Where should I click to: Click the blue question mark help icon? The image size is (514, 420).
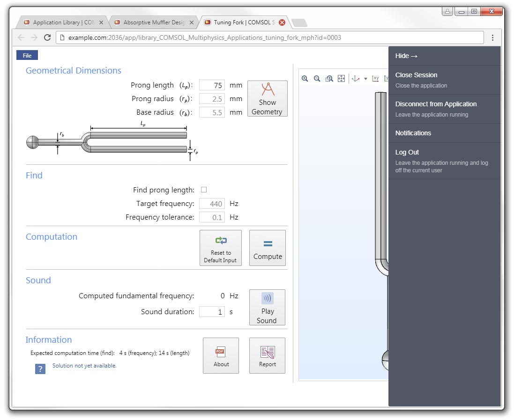click(40, 369)
